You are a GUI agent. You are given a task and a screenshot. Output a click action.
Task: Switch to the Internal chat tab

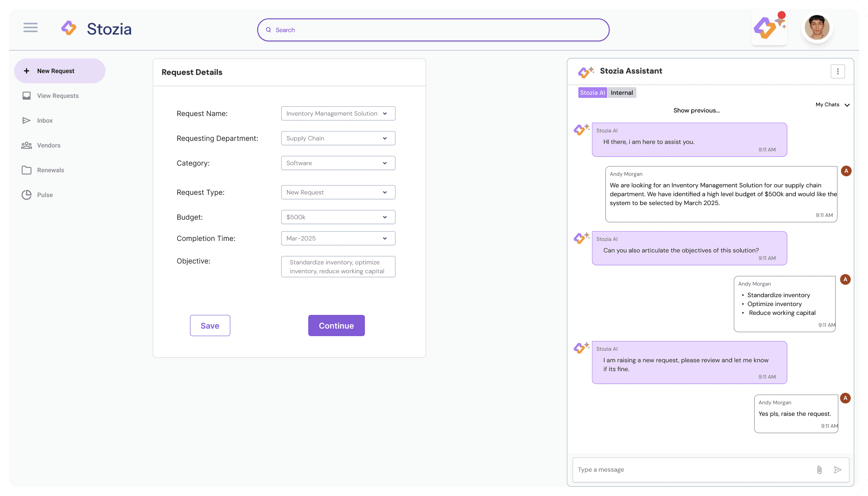pyautogui.click(x=622, y=93)
